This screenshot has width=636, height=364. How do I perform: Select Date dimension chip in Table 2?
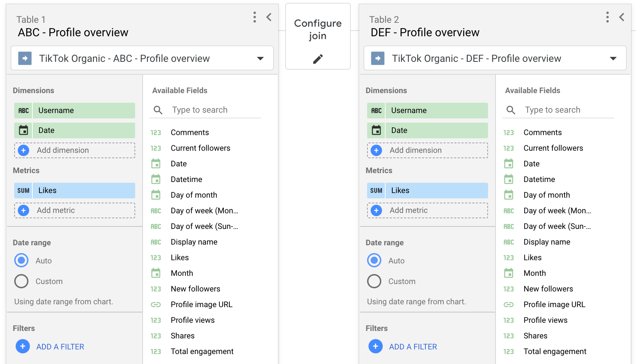428,130
